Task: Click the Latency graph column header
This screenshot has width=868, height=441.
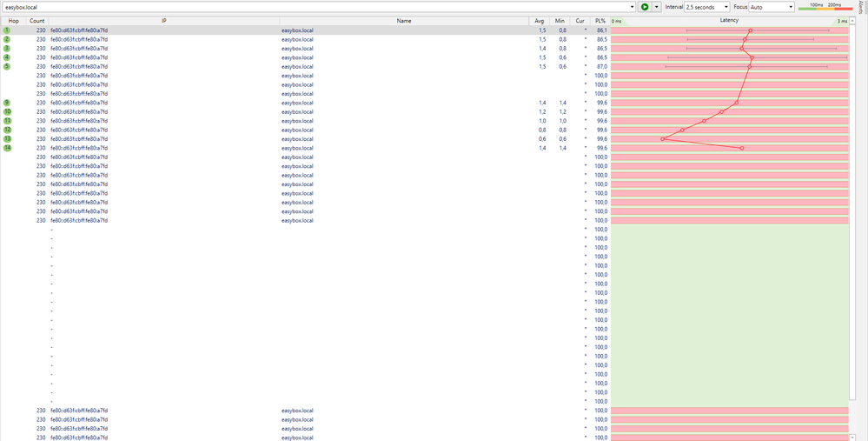Action: (x=729, y=21)
